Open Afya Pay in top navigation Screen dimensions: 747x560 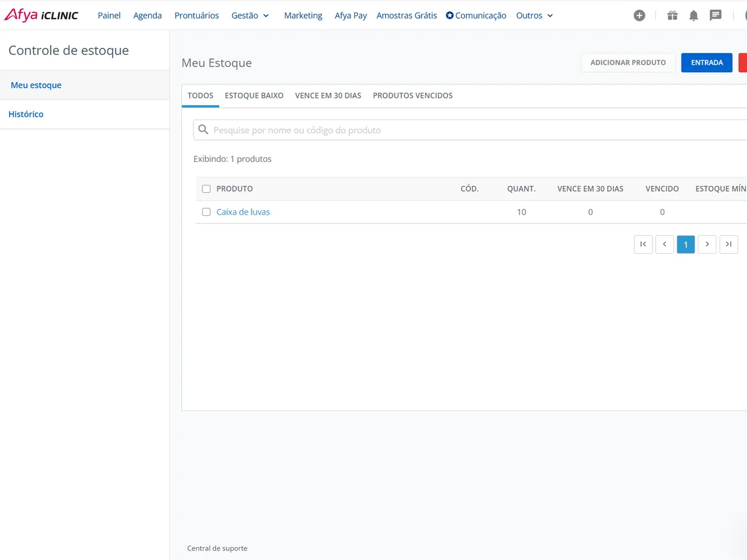point(351,16)
